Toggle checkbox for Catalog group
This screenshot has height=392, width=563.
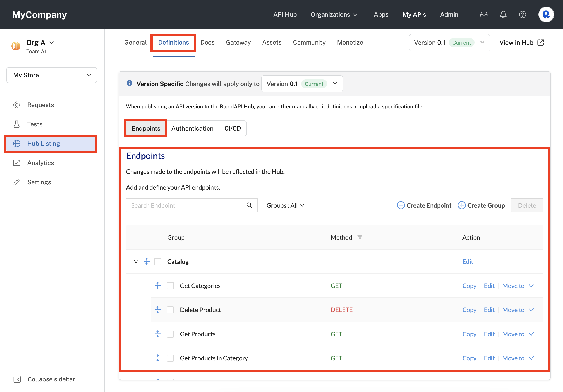point(158,262)
